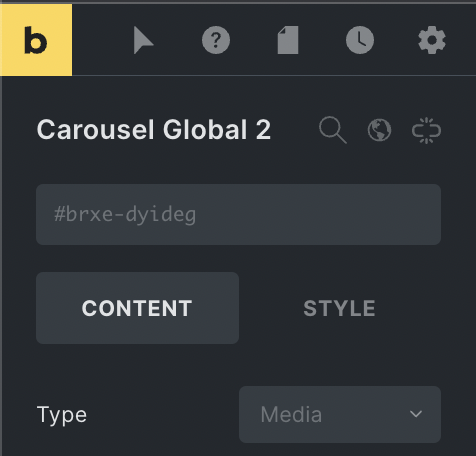Click the globe global element icon
Viewport: 476px width, 456px height.
[x=379, y=130]
